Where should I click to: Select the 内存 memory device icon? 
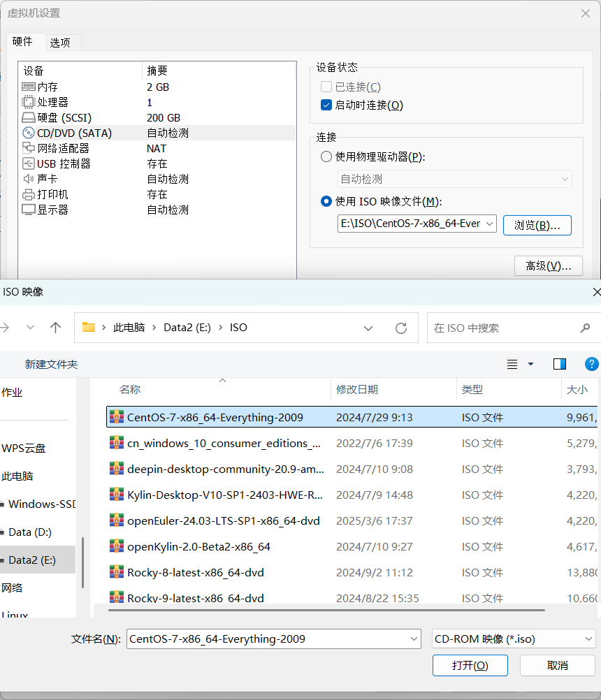click(x=29, y=87)
